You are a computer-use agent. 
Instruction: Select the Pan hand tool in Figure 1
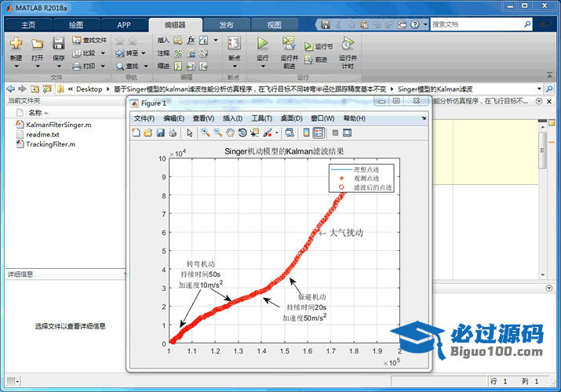pyautogui.click(x=230, y=132)
